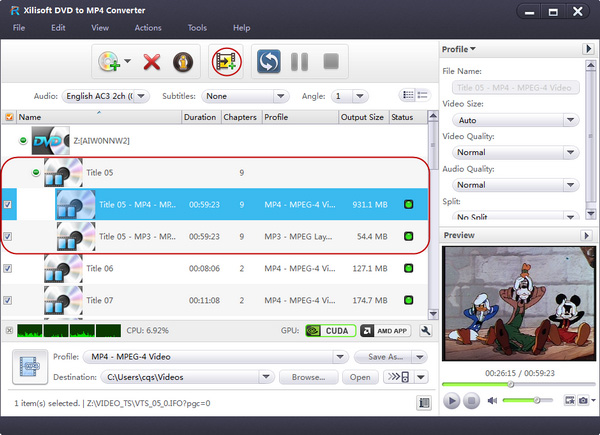Click the preview volume slider
The height and width of the screenshot is (435, 600).
(x=528, y=400)
